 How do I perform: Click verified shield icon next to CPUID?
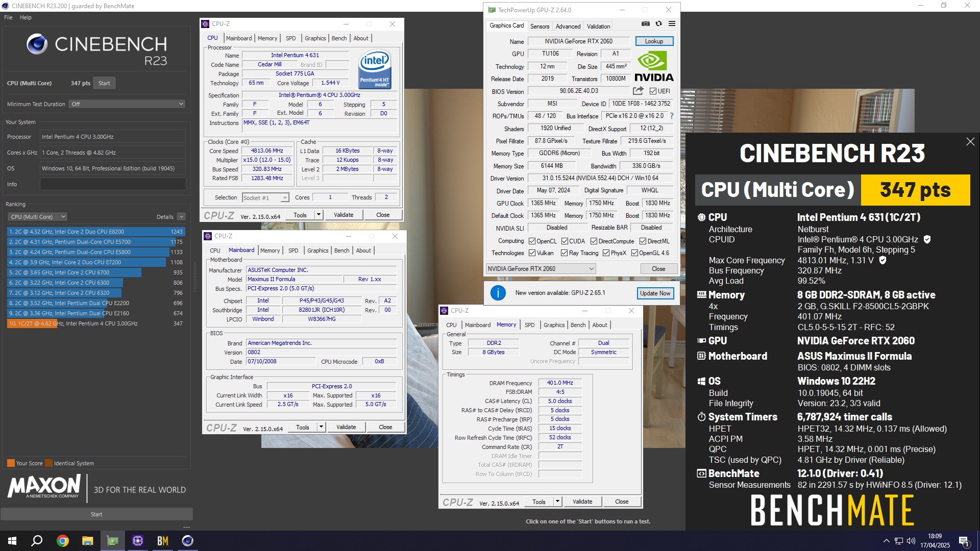(x=927, y=239)
